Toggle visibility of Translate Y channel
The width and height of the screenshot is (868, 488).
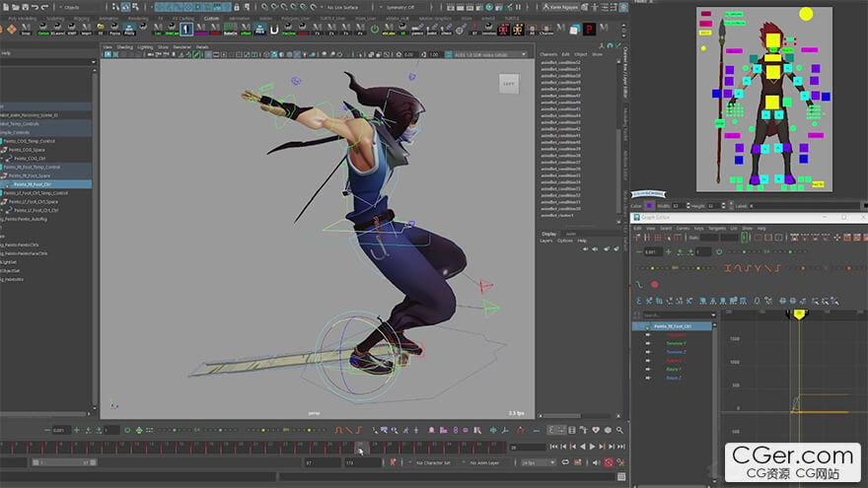click(x=648, y=344)
